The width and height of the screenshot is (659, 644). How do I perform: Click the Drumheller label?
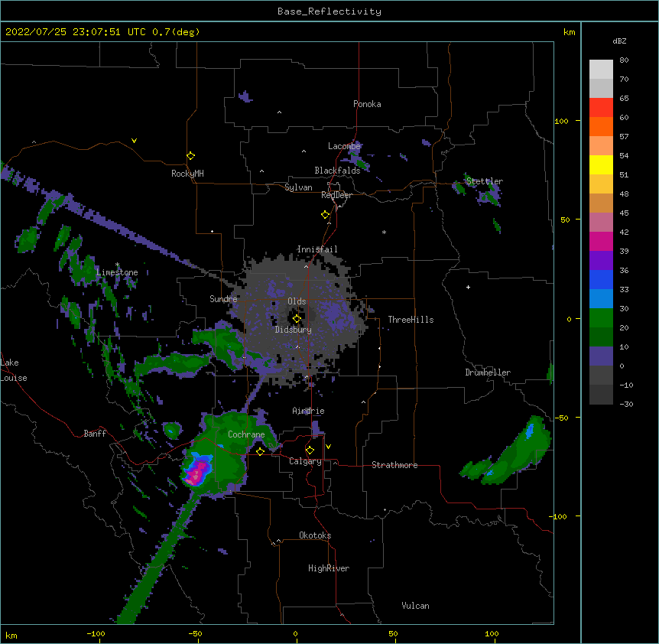click(x=488, y=372)
